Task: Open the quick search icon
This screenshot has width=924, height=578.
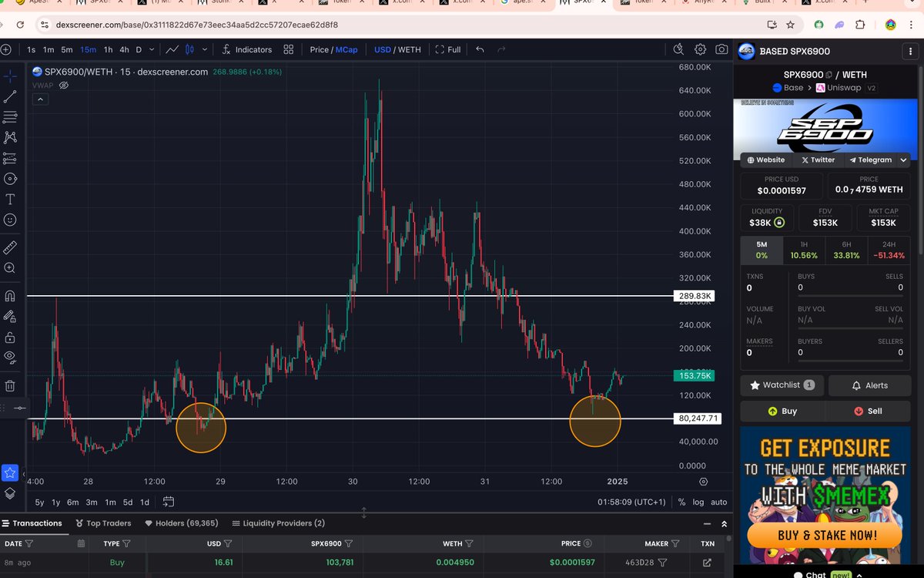Action: pos(678,49)
